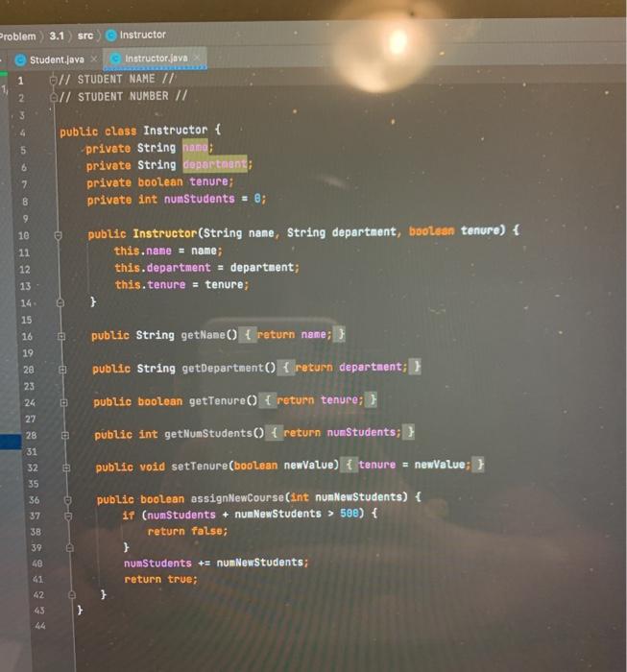
Task: Click 'tenure' in the line 7 declaration
Action: pos(208,181)
